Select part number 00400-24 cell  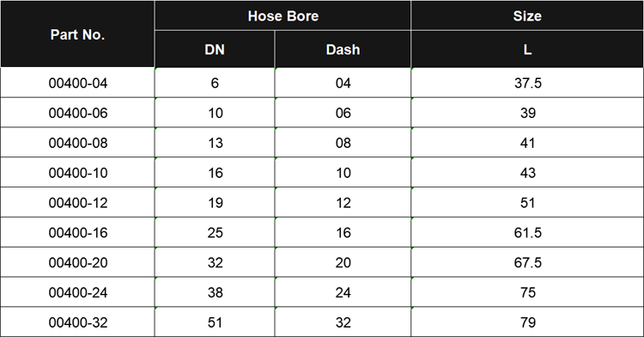click(77, 292)
